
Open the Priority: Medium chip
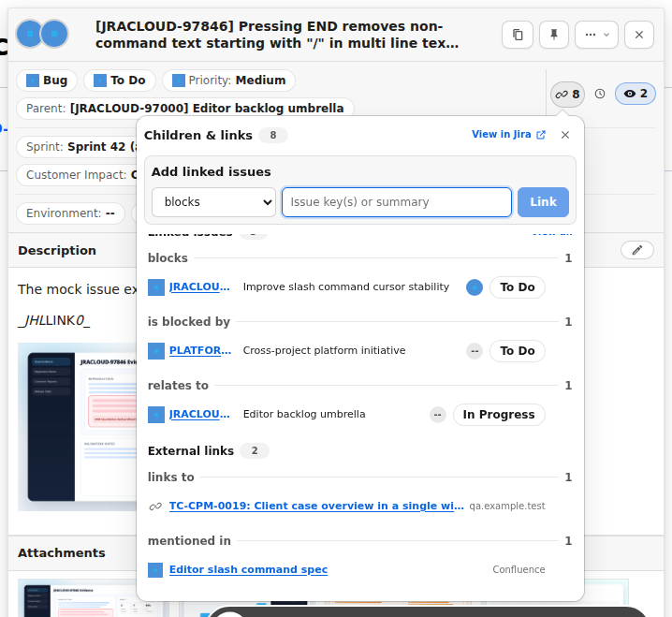[x=229, y=81]
